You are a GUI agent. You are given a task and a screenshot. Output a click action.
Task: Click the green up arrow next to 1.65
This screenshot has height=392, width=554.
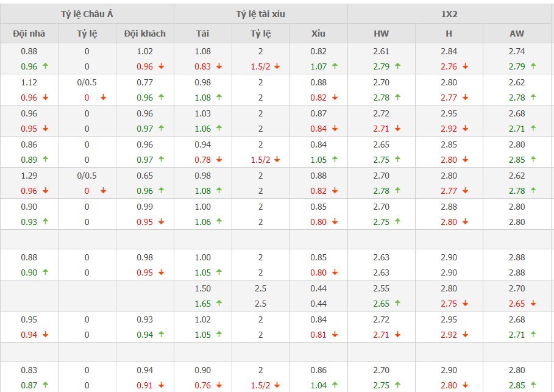(218, 303)
